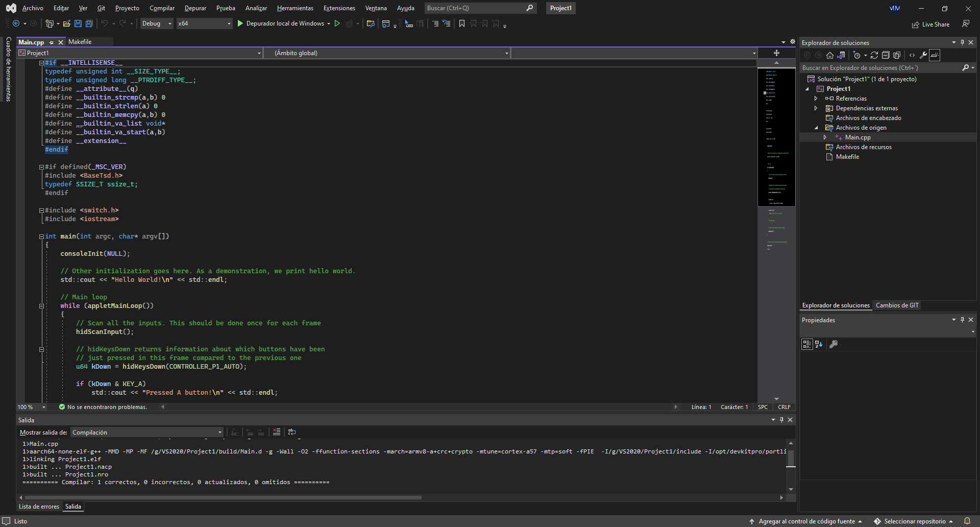The image size is (980, 527).
Task: Click the Depurador local de Windows label
Action: pos(285,23)
